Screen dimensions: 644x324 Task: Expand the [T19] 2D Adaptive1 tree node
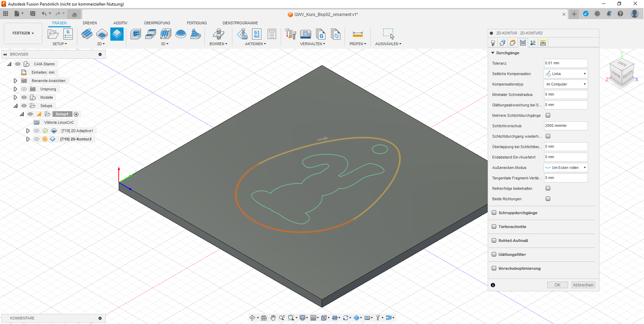click(28, 131)
